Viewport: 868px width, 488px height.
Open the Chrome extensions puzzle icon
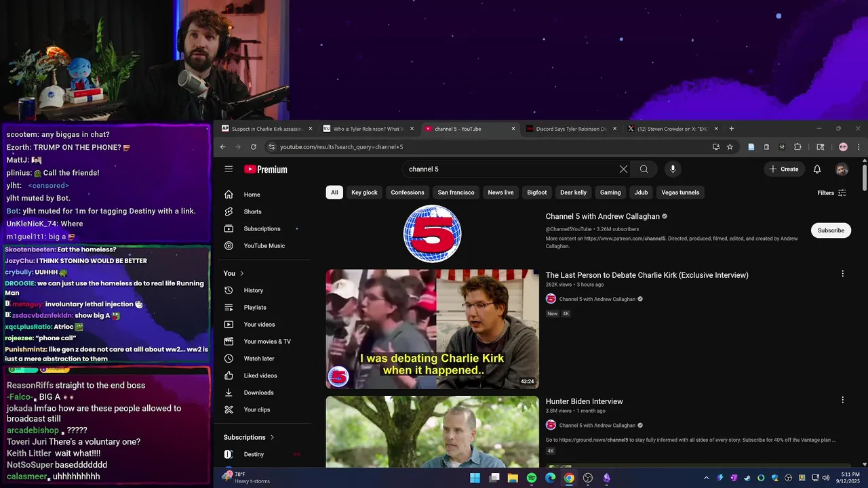pyautogui.click(x=797, y=146)
